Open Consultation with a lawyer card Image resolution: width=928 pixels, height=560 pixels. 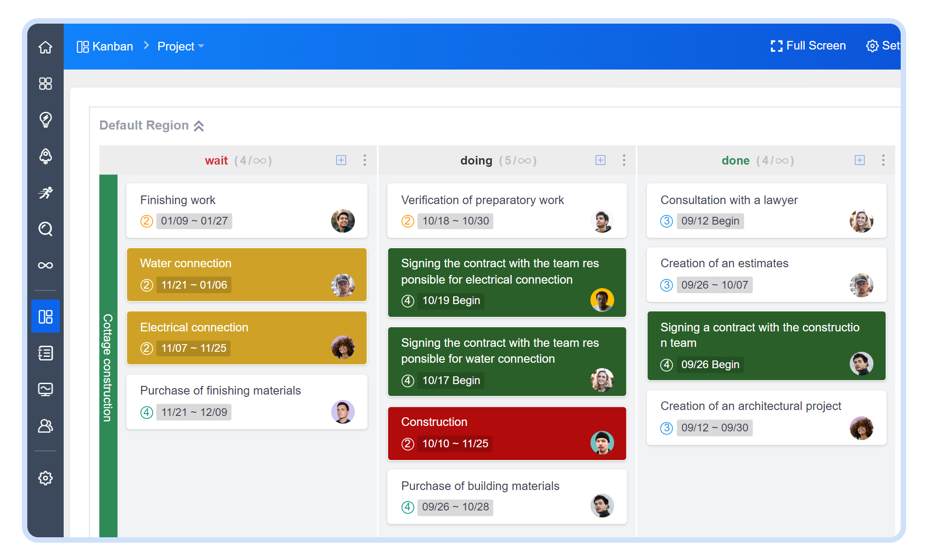[767, 210]
